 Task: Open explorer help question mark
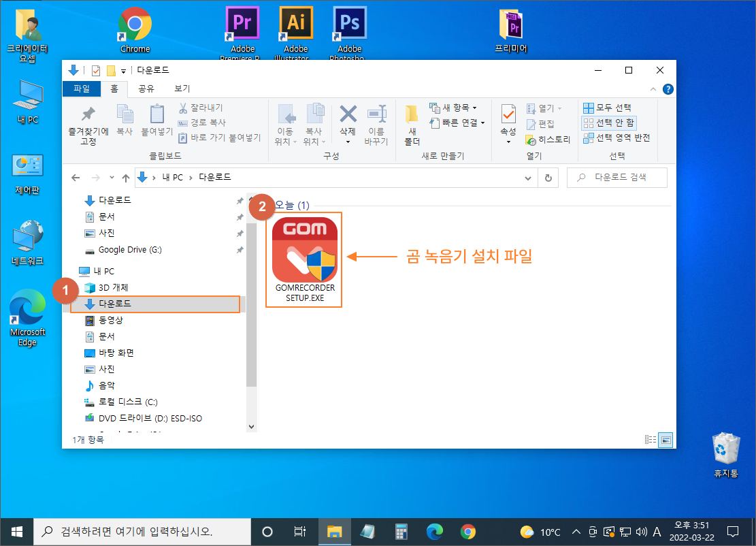click(x=668, y=89)
